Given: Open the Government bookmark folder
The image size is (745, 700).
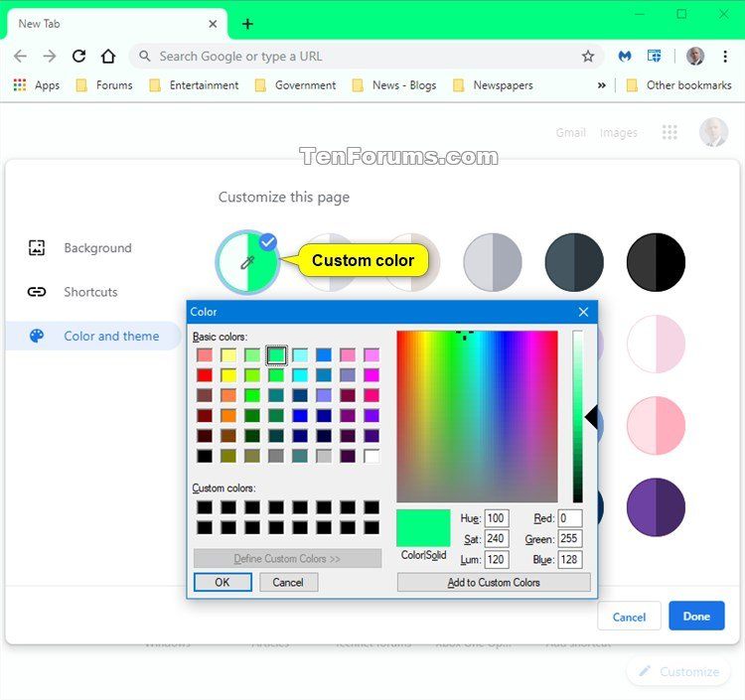Looking at the screenshot, I should coord(296,85).
